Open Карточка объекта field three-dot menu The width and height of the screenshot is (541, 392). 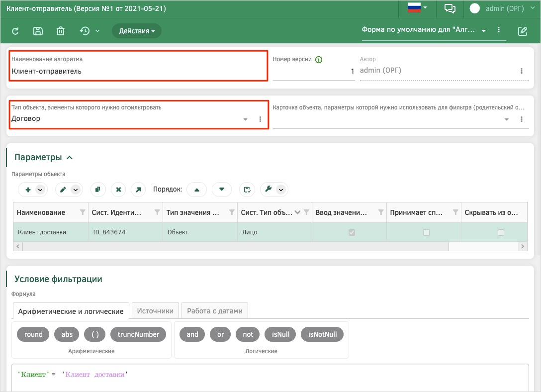point(521,119)
